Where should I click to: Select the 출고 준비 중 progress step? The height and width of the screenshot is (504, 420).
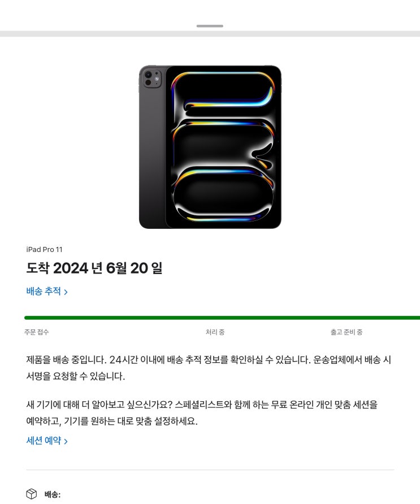coord(347,332)
